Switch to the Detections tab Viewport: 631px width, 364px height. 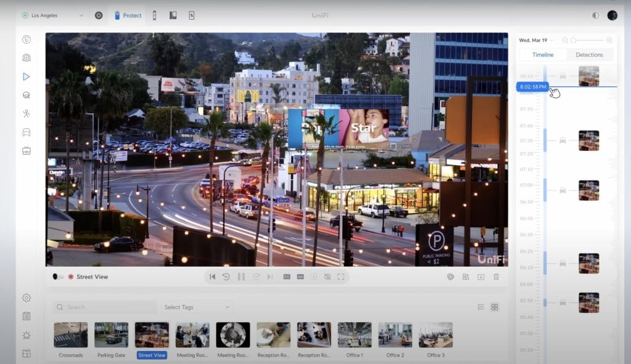tap(589, 54)
